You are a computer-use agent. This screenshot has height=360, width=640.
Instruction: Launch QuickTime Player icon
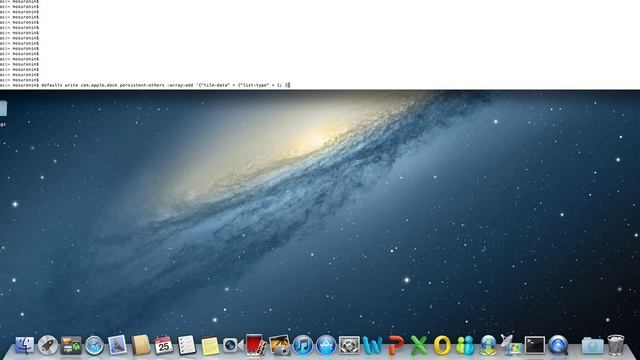[558, 345]
